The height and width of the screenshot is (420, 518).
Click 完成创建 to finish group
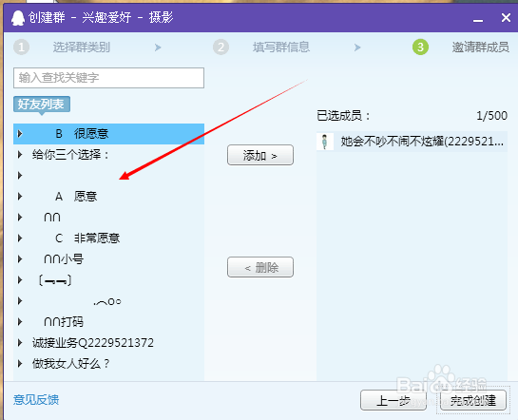tap(472, 400)
